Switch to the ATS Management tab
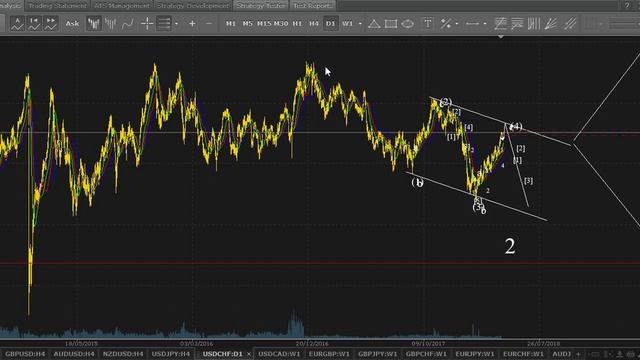Screen dimensions: 640x360 tap(122, 6)
